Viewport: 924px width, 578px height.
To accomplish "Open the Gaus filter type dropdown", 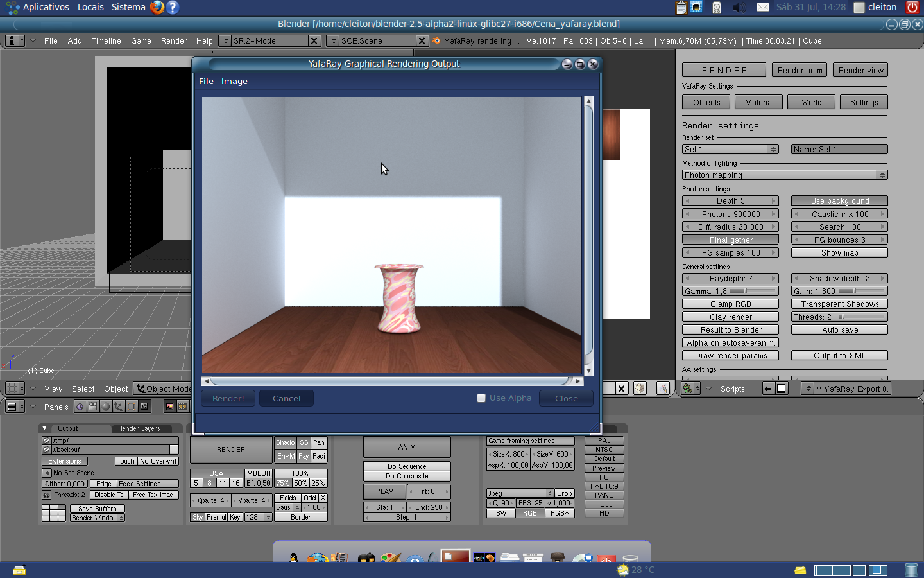I will [287, 507].
